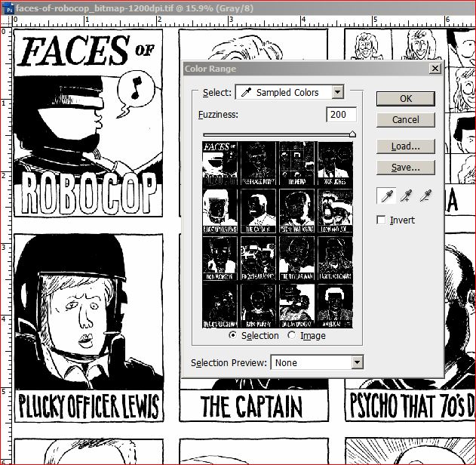This screenshot has height=465, width=476.
Task: Click the Select: label
Action: pos(217,92)
